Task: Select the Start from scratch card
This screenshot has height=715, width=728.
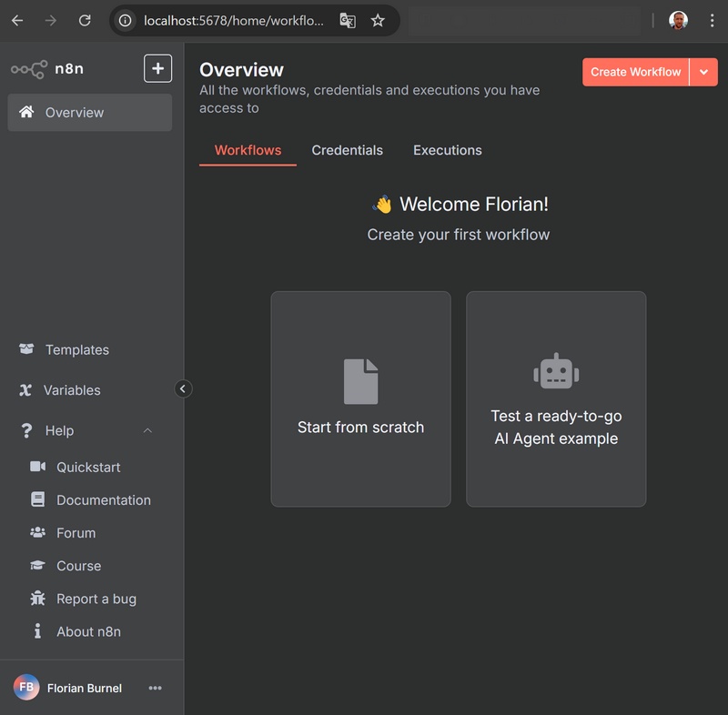Action: 360,398
